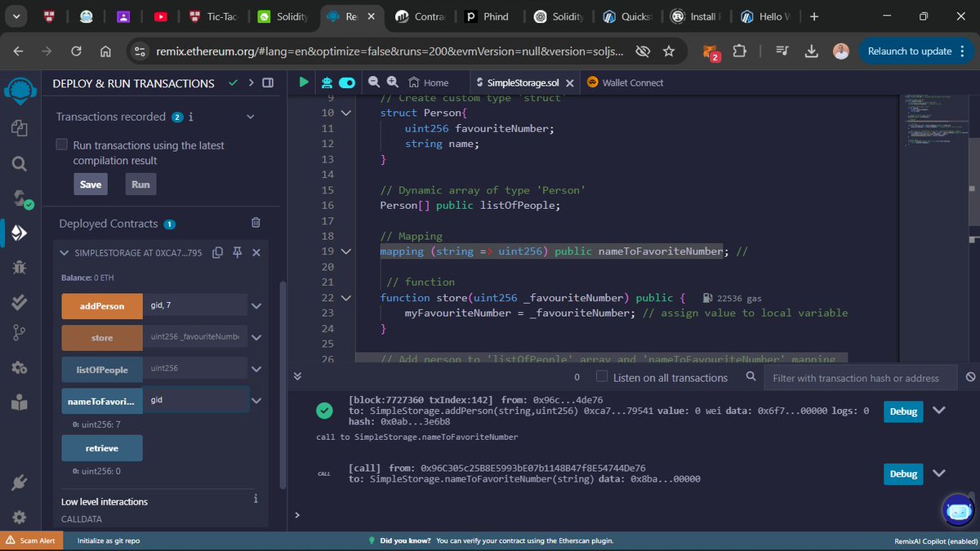The width and height of the screenshot is (980, 551).
Task: Switch to the Home tab
Action: coord(431,82)
